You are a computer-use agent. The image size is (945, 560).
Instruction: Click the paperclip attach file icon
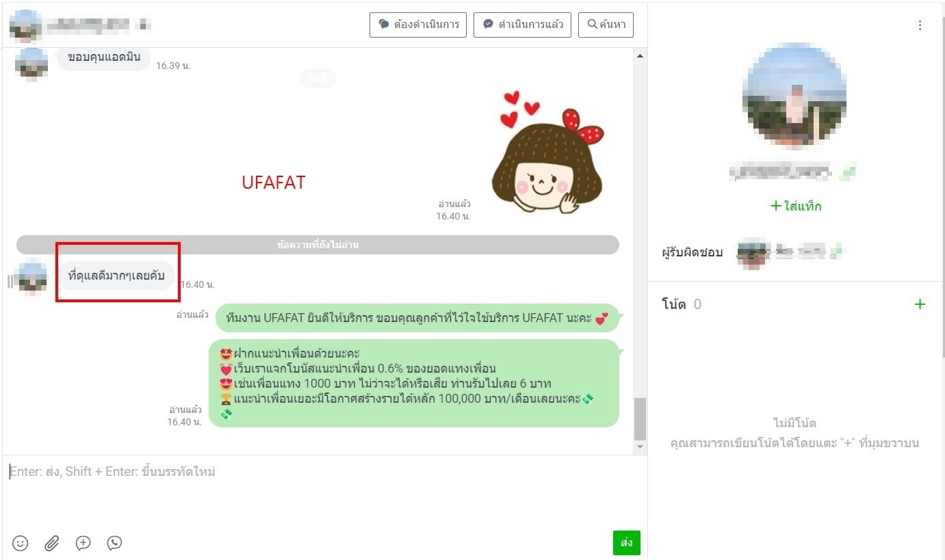pos(52,543)
